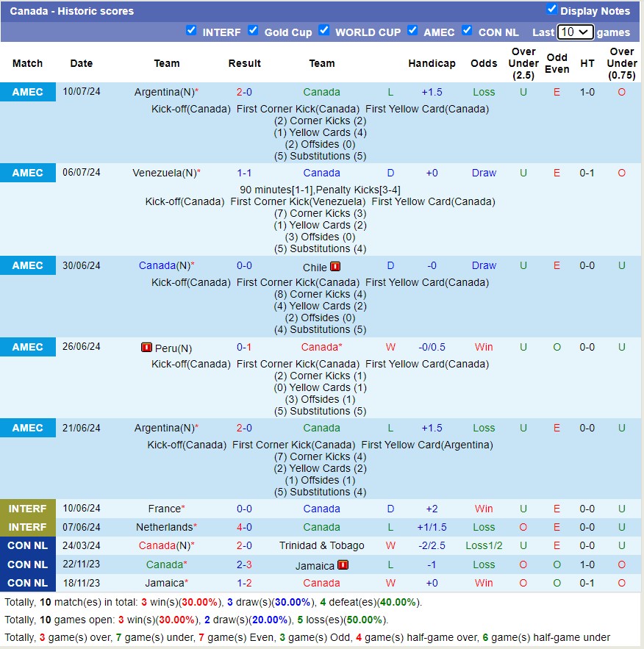The image size is (644, 649).
Task: Click the red card icon beside Peru
Action: [x=147, y=348]
